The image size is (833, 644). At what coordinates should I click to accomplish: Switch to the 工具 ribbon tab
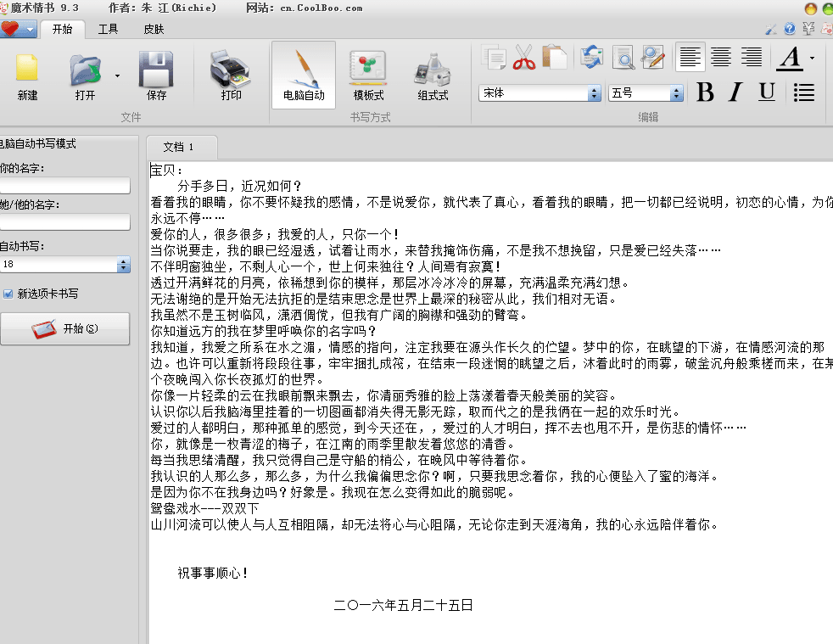[108, 30]
